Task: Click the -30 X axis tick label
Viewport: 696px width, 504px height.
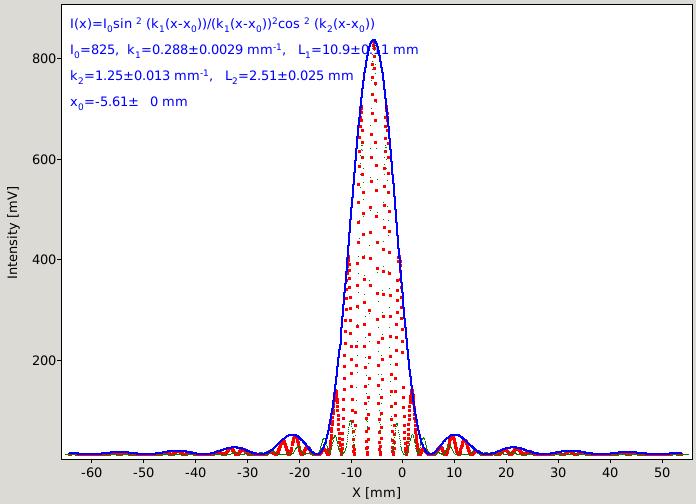Action: (247, 472)
